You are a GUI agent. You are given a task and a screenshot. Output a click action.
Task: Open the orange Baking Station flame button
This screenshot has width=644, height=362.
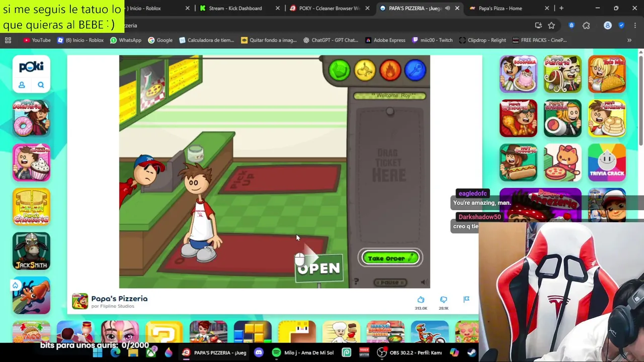pyautogui.click(x=390, y=70)
